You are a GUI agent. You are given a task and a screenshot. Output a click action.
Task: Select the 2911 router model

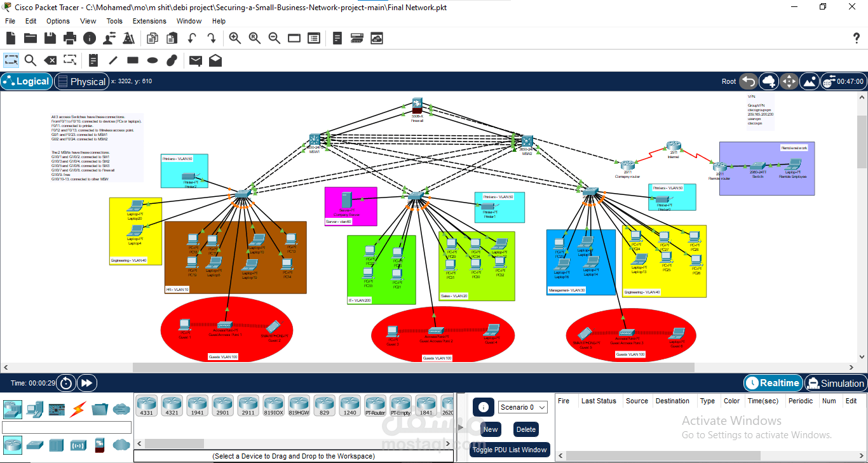pos(248,405)
